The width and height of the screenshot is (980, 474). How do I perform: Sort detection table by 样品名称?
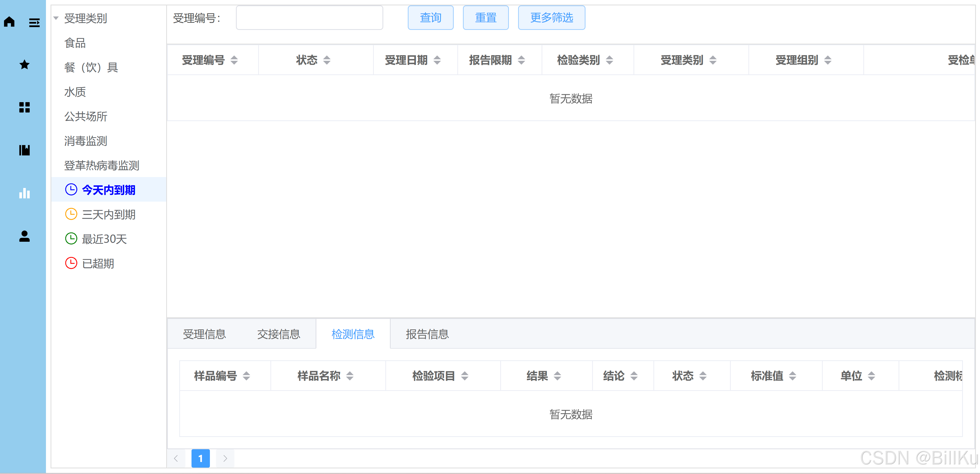(x=350, y=376)
